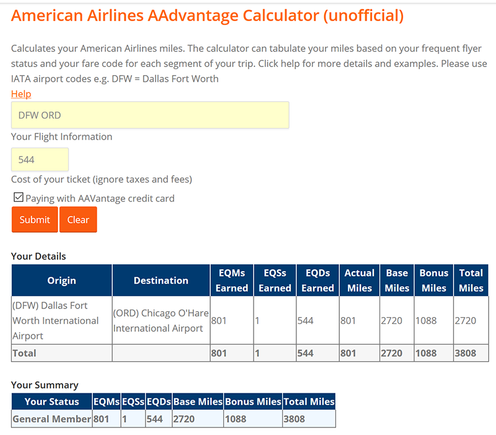Viewport: 496px width, 435px height.
Task: Click the Destination column header
Action: coord(161,280)
